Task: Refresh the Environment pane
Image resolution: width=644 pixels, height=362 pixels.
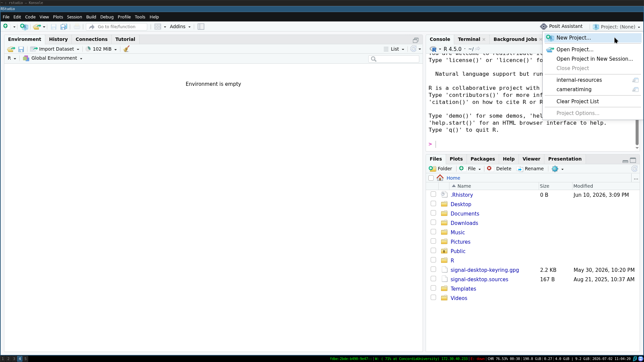Action: click(x=413, y=49)
